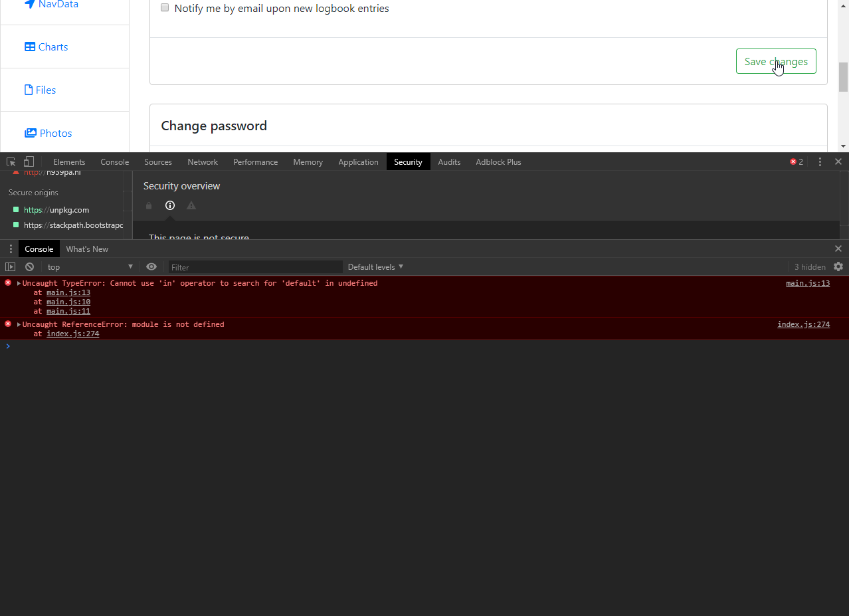Show the console sidebar panel icon
The image size is (849, 616).
tap(10, 266)
